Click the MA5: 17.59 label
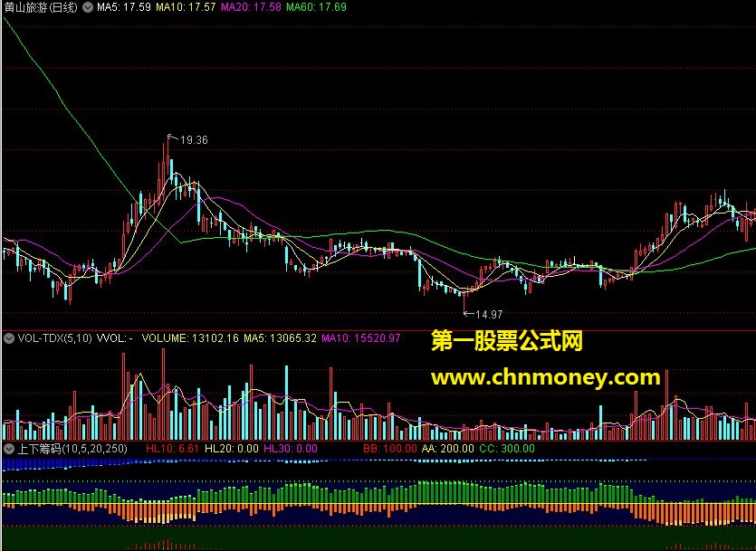Screen dimensions: 756x551 123,7
